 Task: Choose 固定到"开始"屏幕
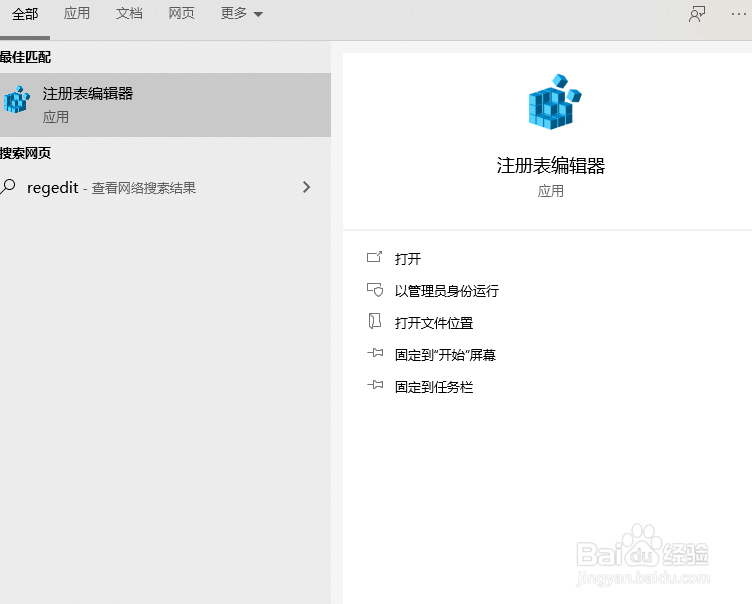tap(445, 355)
